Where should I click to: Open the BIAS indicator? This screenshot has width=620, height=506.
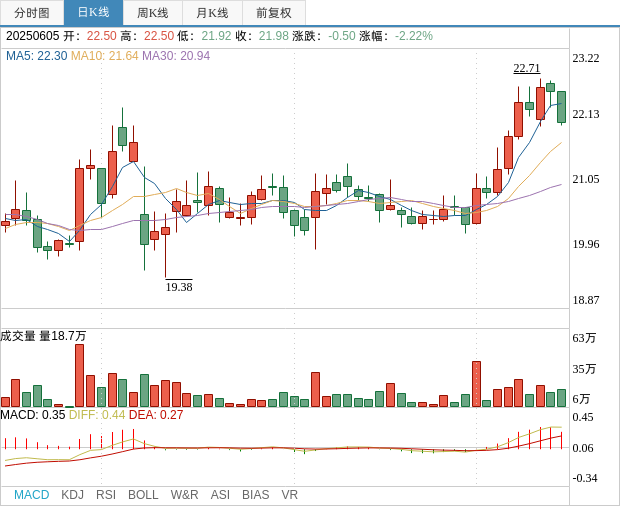(255, 495)
